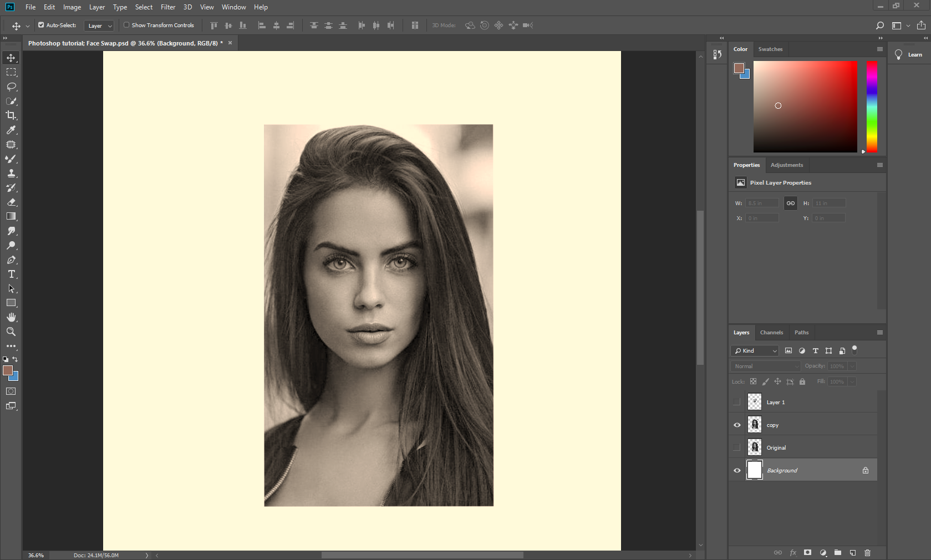
Task: Select the Dodge tool
Action: tap(11, 245)
